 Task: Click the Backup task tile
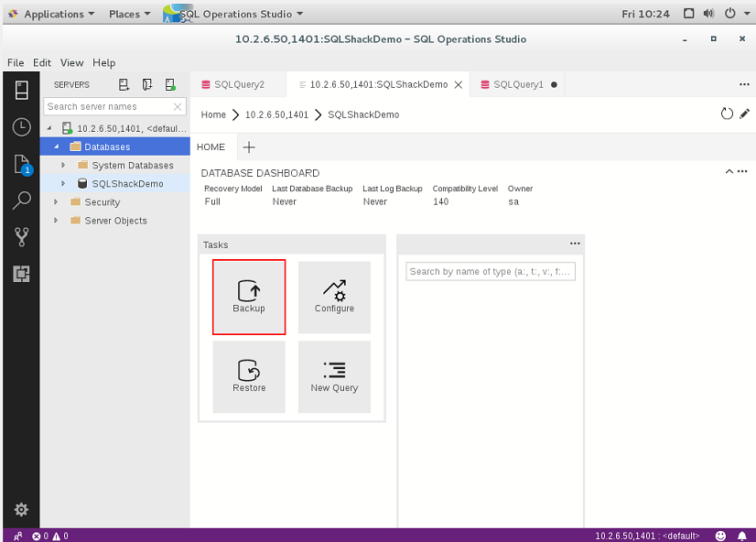249,297
